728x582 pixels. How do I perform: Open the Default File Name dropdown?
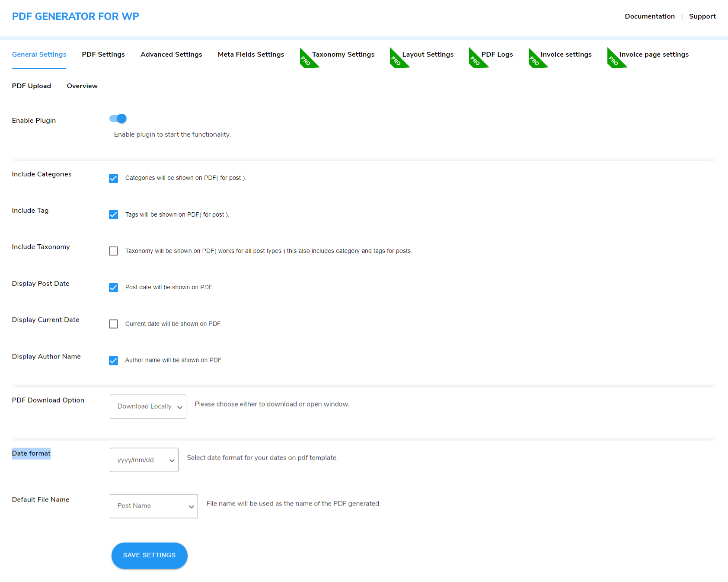[153, 506]
